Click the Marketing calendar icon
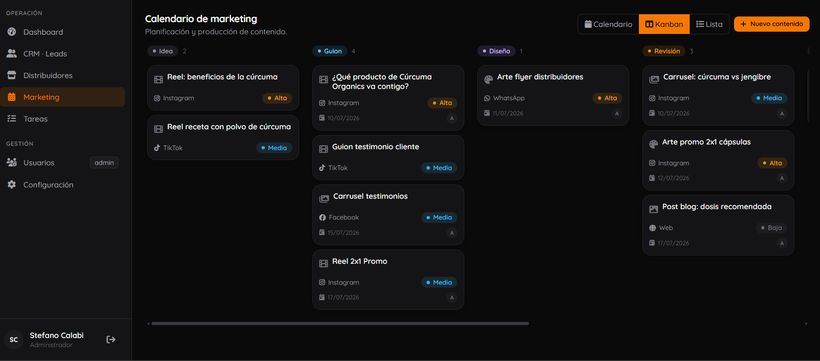Viewport: 820px width, 361px height. click(x=12, y=97)
